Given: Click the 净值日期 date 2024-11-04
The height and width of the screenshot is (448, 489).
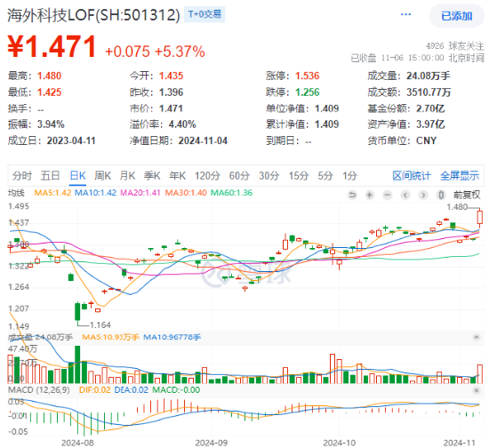Looking at the screenshot, I should point(203,140).
